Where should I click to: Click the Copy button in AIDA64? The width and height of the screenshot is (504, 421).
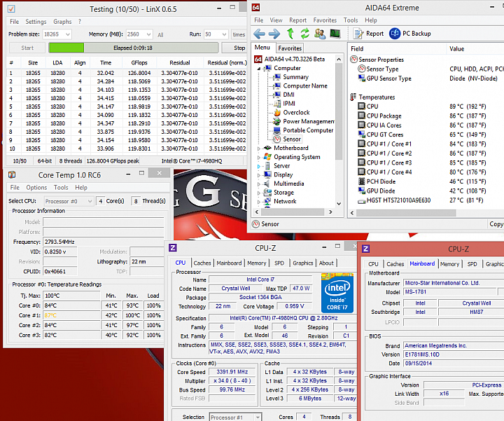coord(496,224)
